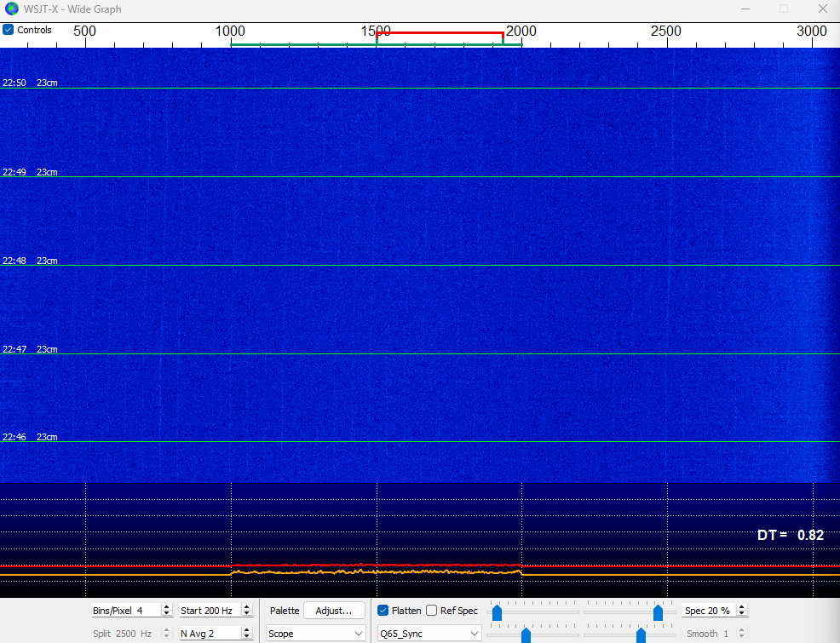Click the bottom-left spectrum gain slider handle
This screenshot has height=643, width=840.
coord(526,634)
